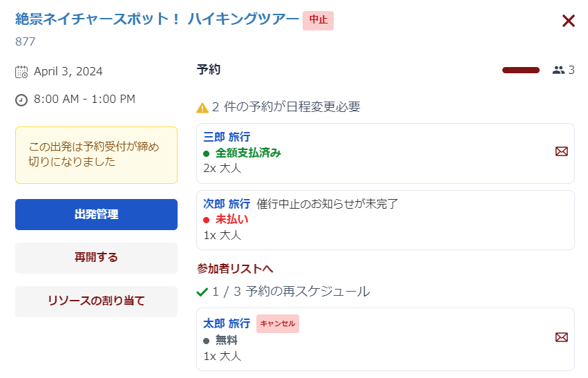The image size is (588, 378).
Task: Click the clock icon beside the time
Action: pyautogui.click(x=21, y=100)
